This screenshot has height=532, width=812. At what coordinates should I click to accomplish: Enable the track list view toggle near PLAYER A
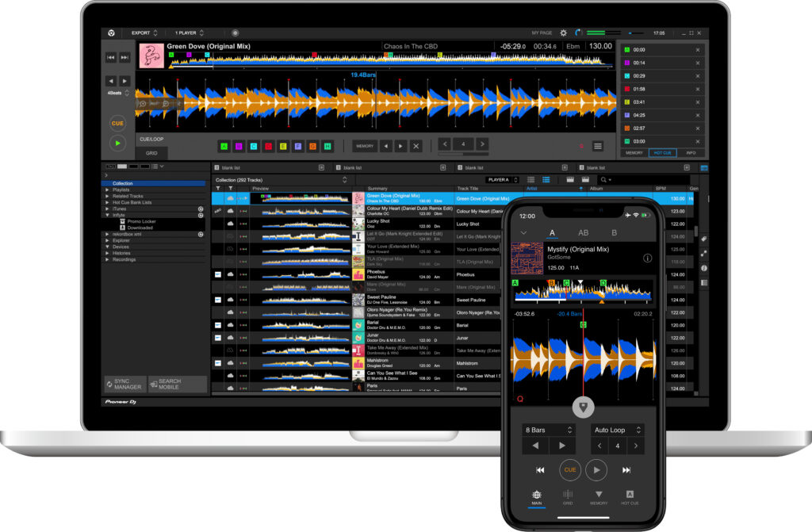coord(532,179)
